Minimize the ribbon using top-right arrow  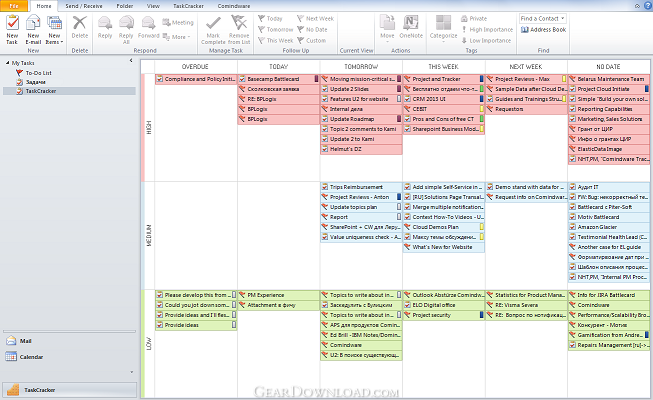point(637,6)
